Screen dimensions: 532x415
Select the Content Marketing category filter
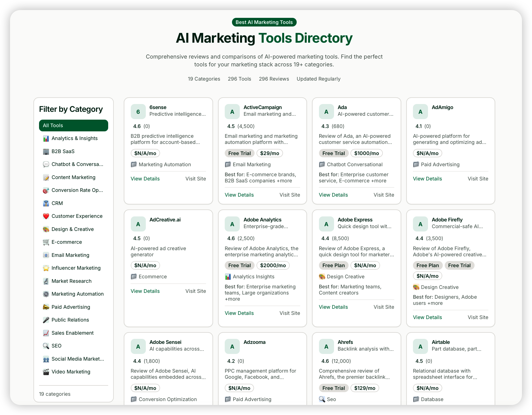[73, 177]
